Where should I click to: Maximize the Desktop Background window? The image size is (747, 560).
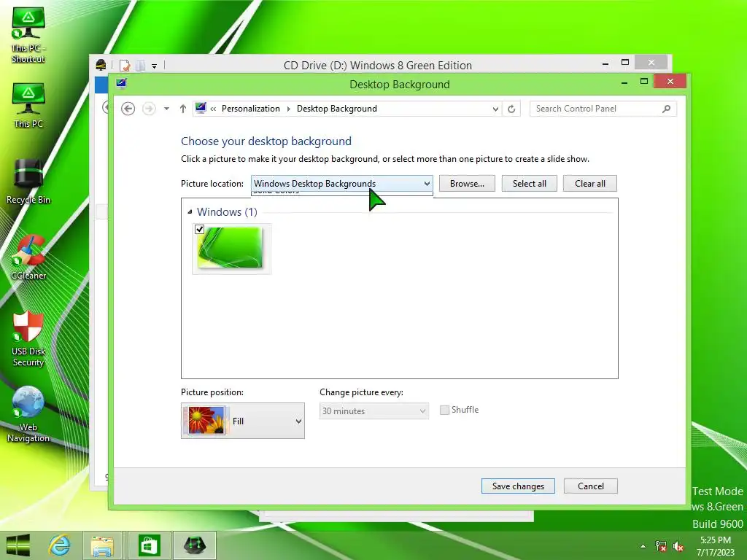pyautogui.click(x=644, y=82)
